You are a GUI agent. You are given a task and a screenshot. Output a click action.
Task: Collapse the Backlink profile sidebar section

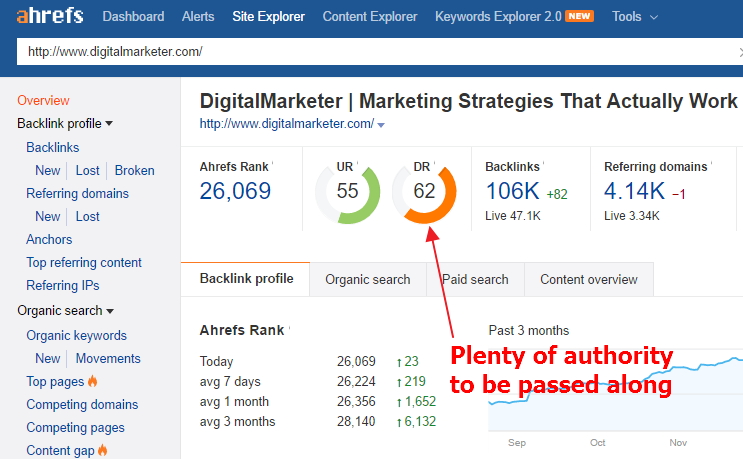click(65, 124)
